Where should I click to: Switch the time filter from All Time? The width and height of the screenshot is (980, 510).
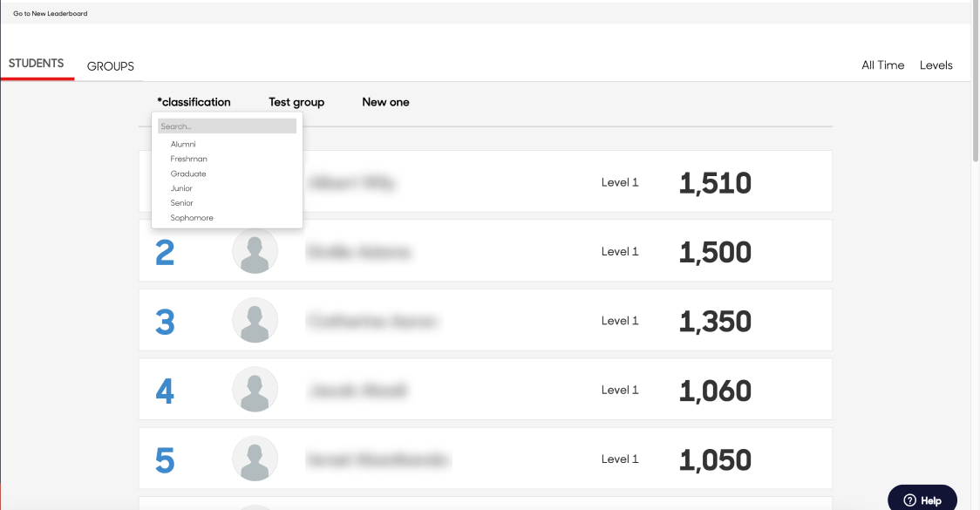coord(882,65)
